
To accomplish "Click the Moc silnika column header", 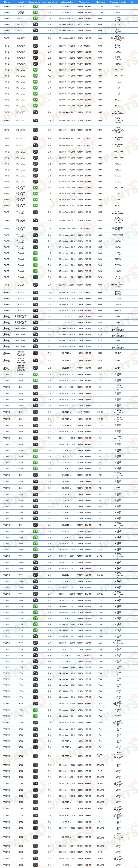I will [x=83, y=2].
